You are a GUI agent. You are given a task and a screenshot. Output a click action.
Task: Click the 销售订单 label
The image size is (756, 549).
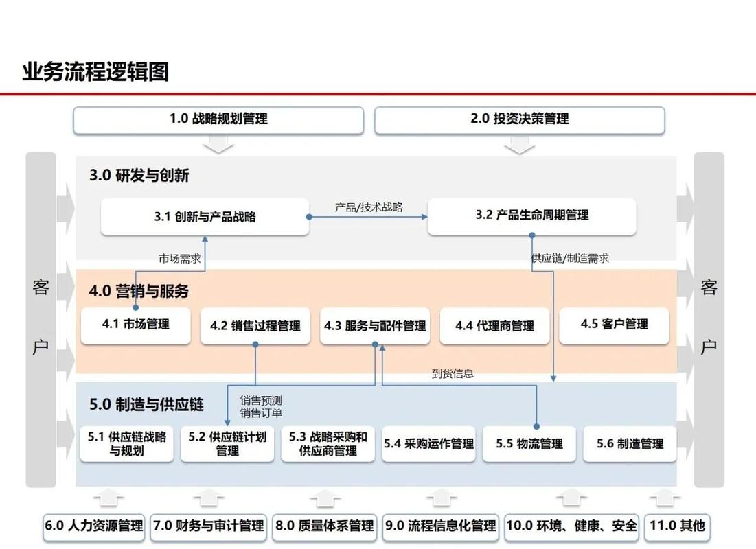(261, 413)
